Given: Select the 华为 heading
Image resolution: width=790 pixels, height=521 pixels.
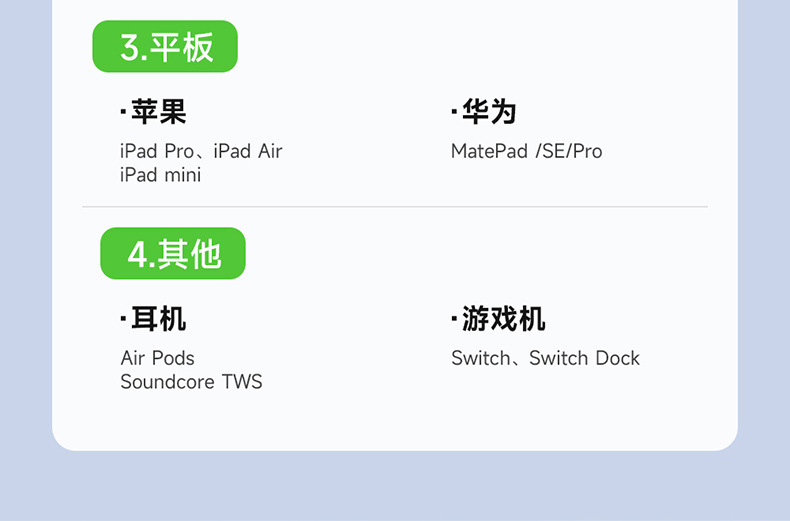Looking at the screenshot, I should [489, 112].
